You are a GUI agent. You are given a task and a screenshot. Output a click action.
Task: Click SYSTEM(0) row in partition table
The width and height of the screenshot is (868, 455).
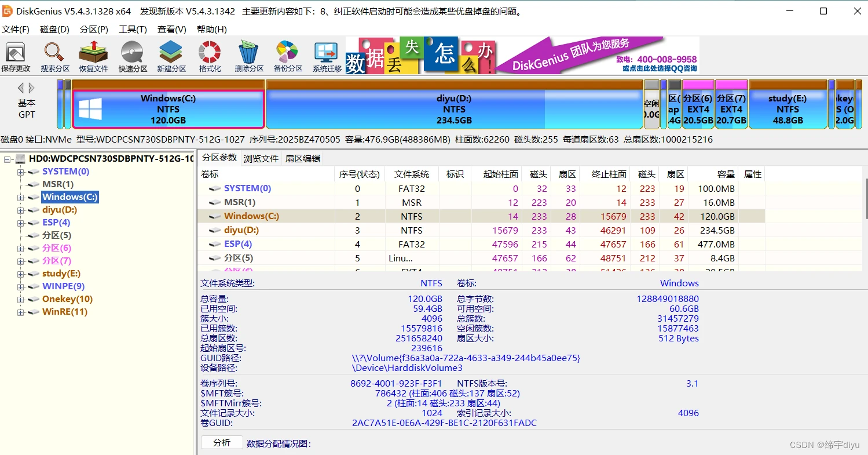pyautogui.click(x=481, y=188)
